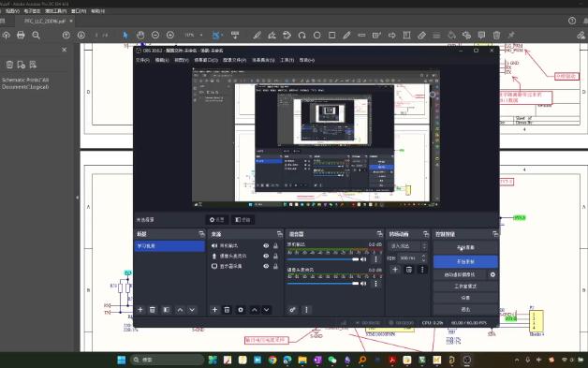Screen dimensions: 588x368
Task: Delete transition with trash icon in OBS transitions
Action: tap(409, 270)
